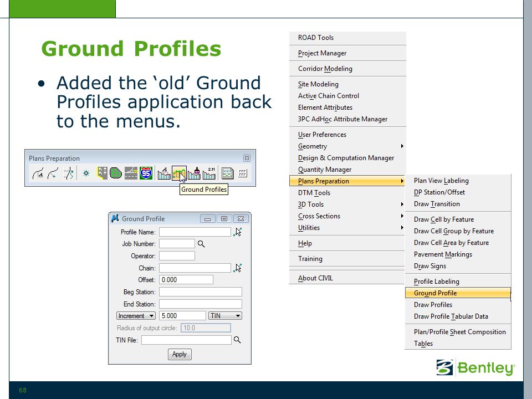
Task: Select the Plan View Labeling toolbar icon
Action: pos(38,173)
